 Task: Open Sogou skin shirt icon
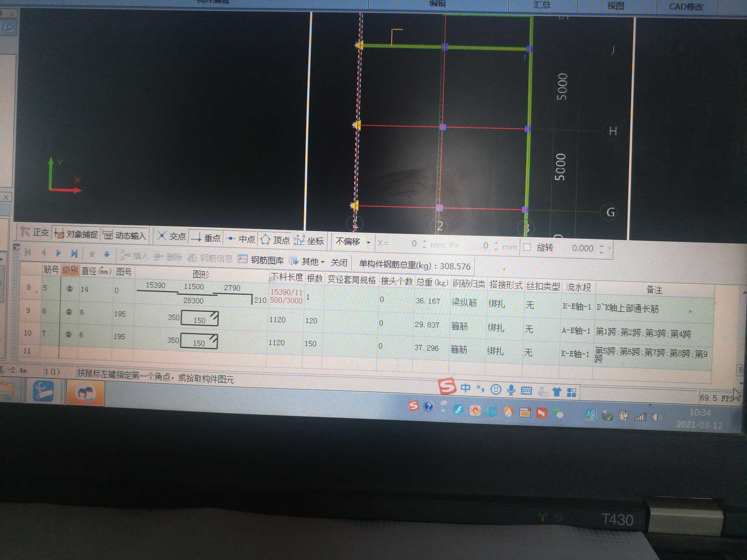tap(556, 392)
